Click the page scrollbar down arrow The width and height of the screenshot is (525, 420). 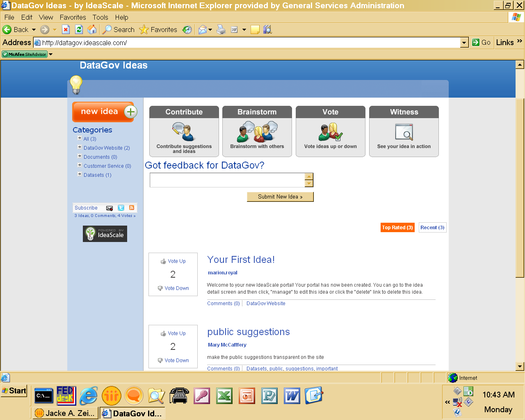(520, 366)
